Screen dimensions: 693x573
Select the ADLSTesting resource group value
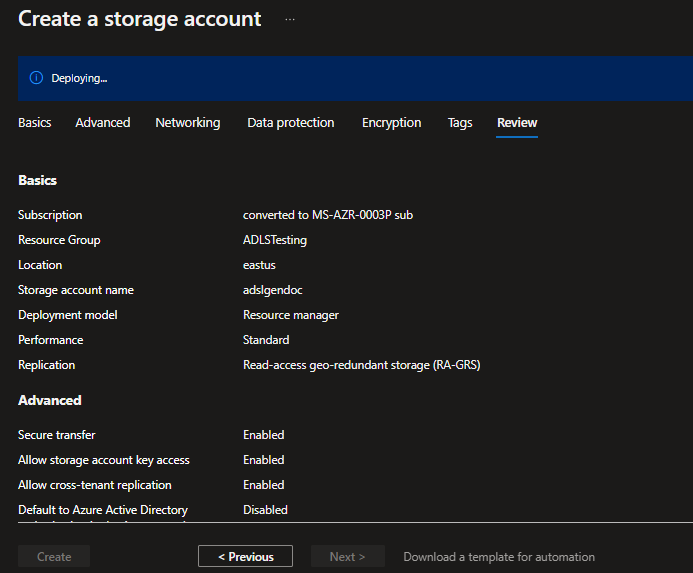point(275,240)
